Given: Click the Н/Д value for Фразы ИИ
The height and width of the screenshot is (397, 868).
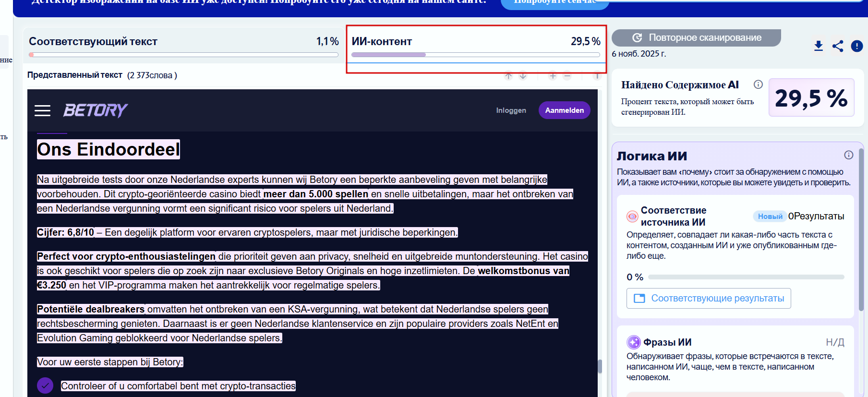Looking at the screenshot, I should [835, 342].
